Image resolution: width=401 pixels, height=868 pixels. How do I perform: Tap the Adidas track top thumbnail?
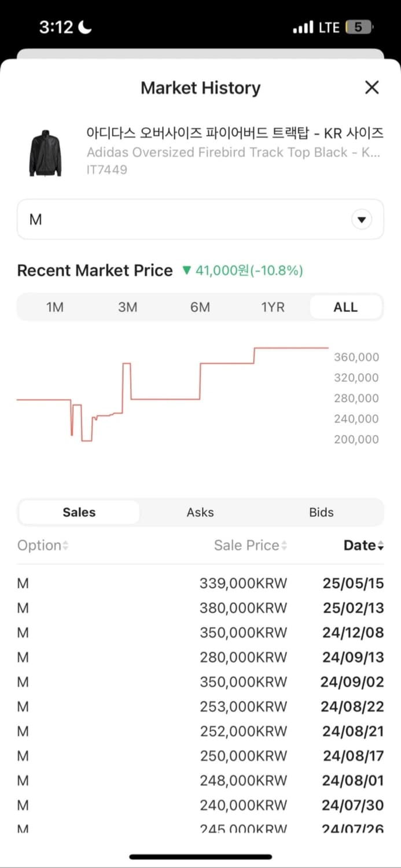point(45,152)
